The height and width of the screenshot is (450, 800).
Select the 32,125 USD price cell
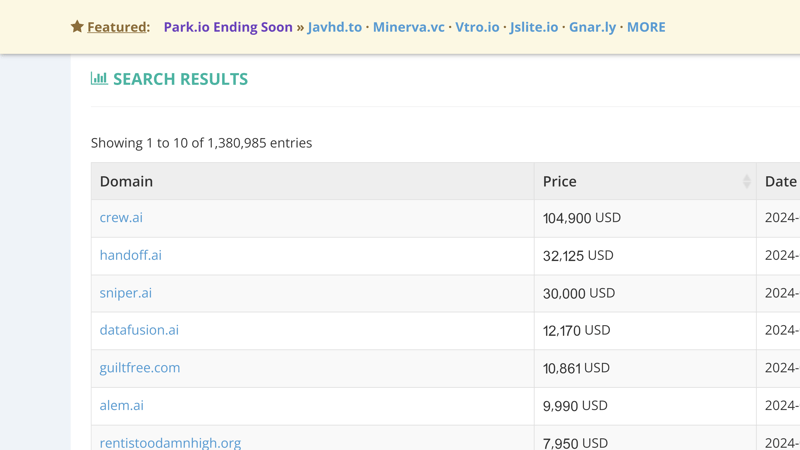(645, 256)
